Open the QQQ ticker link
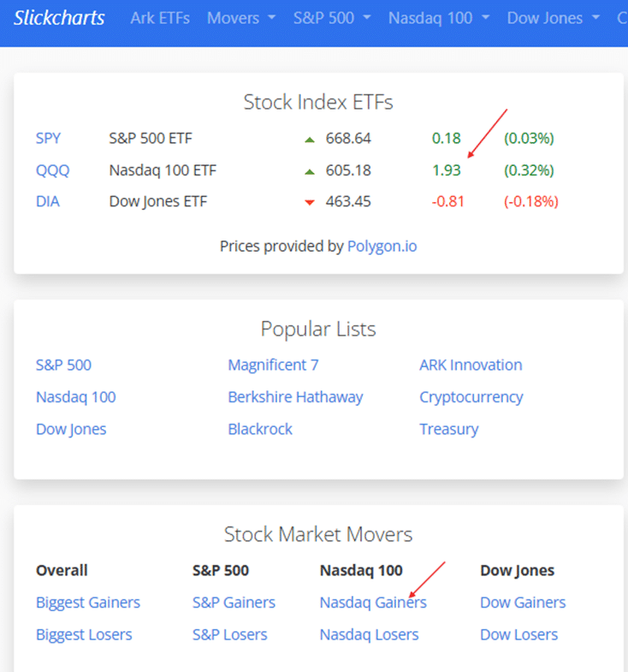 pos(53,170)
